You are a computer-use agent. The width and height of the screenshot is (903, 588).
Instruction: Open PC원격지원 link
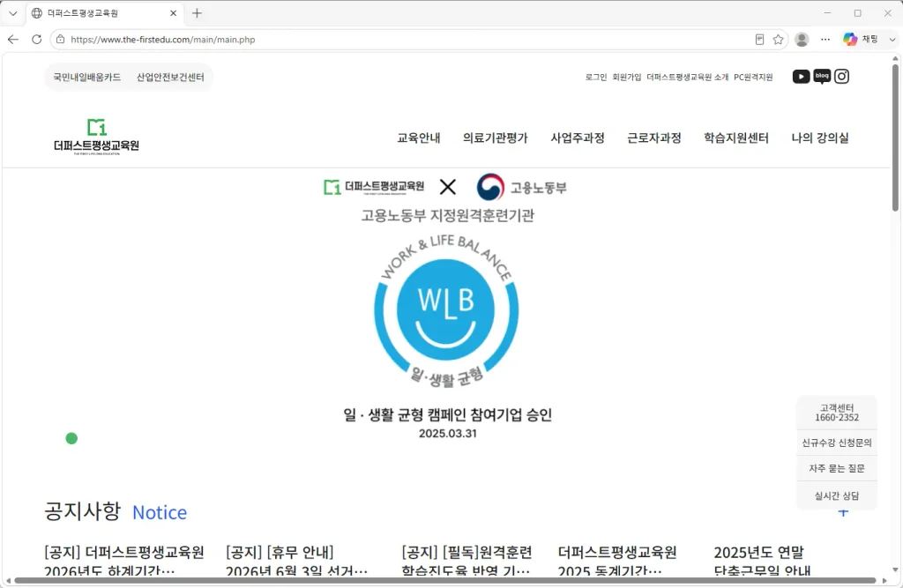[753, 78]
